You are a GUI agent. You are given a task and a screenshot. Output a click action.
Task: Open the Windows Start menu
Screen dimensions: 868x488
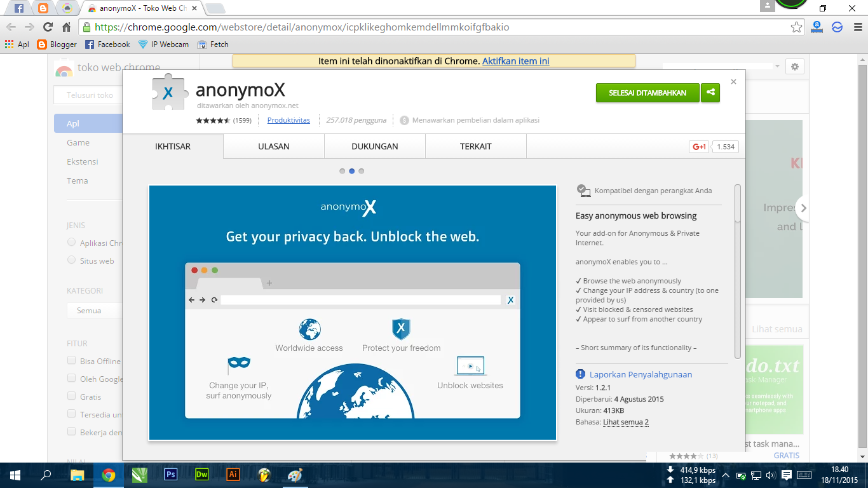[15, 475]
